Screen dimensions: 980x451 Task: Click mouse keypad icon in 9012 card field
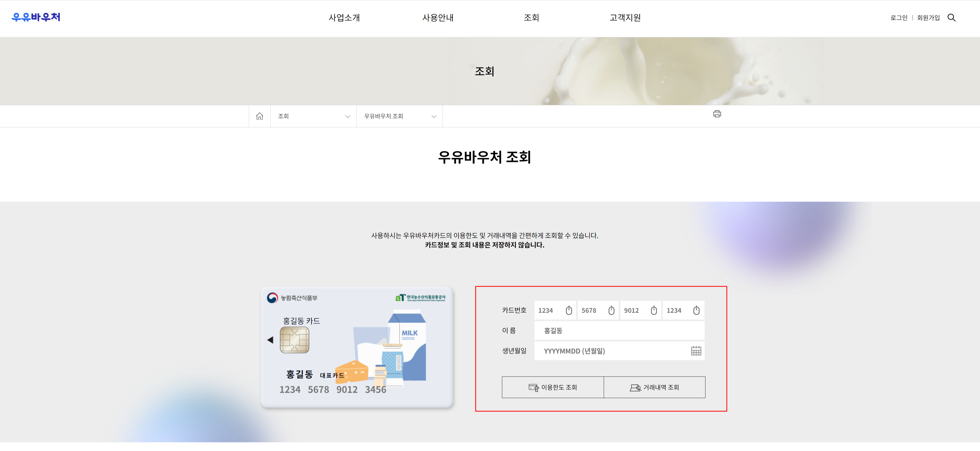(654, 310)
